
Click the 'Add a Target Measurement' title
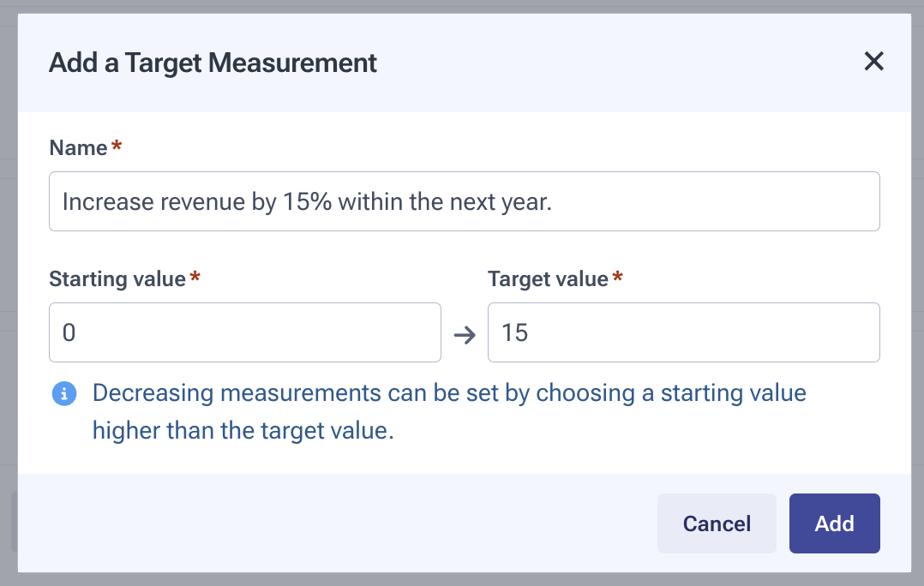pos(213,63)
